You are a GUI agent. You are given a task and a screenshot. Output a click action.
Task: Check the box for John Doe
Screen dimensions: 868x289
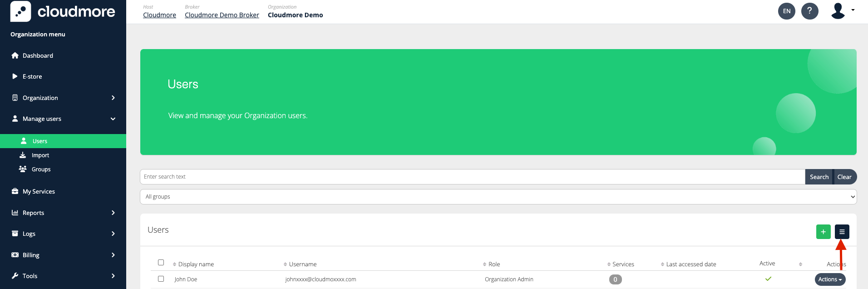pyautogui.click(x=161, y=279)
